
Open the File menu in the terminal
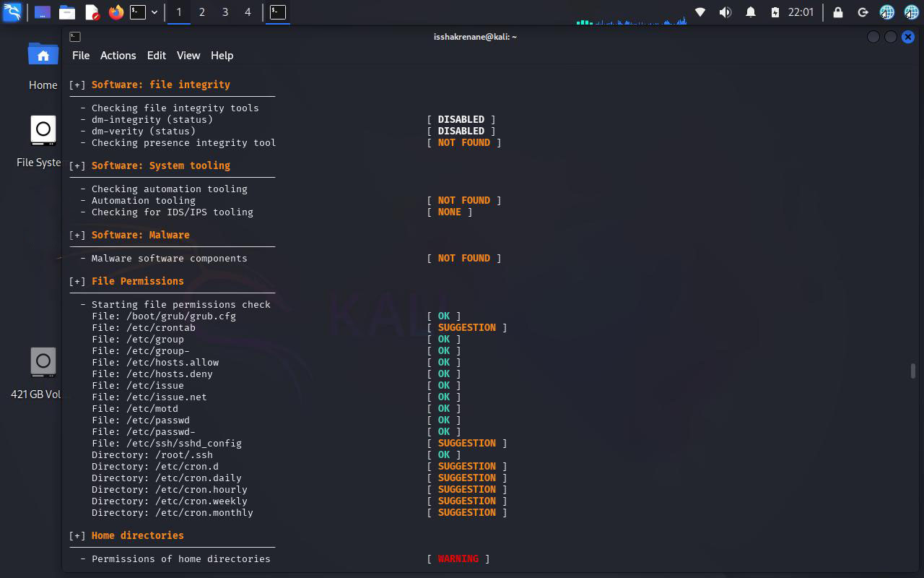pyautogui.click(x=81, y=56)
